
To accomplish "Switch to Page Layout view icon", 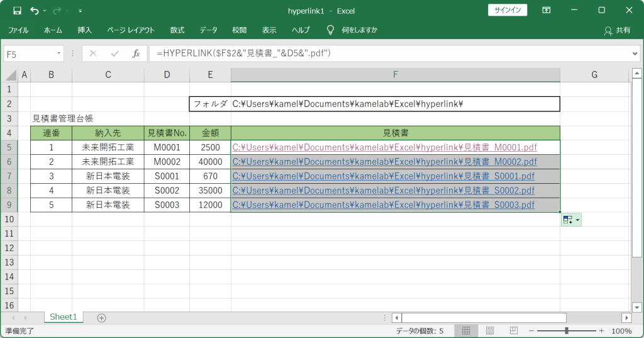I will click(x=489, y=330).
